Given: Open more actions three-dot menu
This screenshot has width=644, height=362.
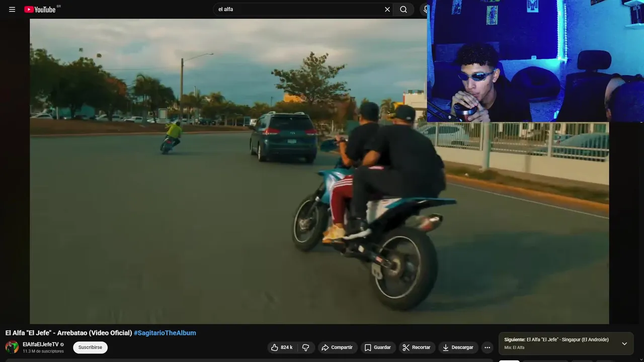Looking at the screenshot, I should point(487,347).
